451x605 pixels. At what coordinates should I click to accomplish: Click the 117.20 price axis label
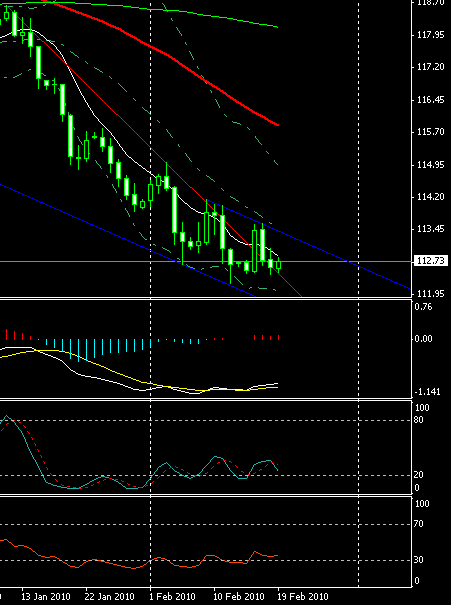431,67
